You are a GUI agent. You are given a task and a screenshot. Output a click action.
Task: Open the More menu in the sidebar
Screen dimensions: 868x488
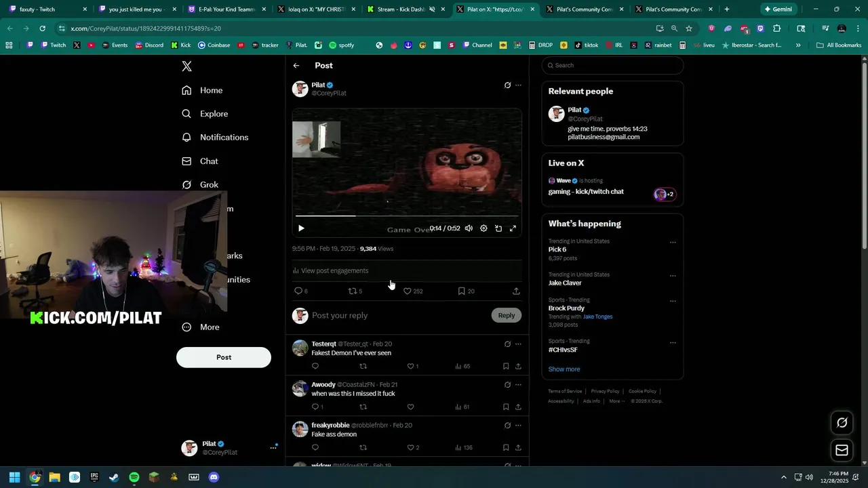pos(201,327)
